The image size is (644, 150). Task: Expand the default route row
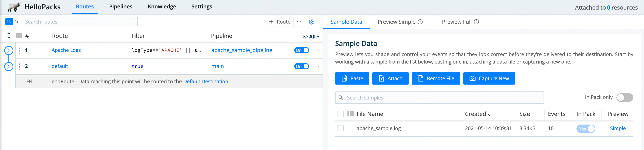[x=9, y=67]
